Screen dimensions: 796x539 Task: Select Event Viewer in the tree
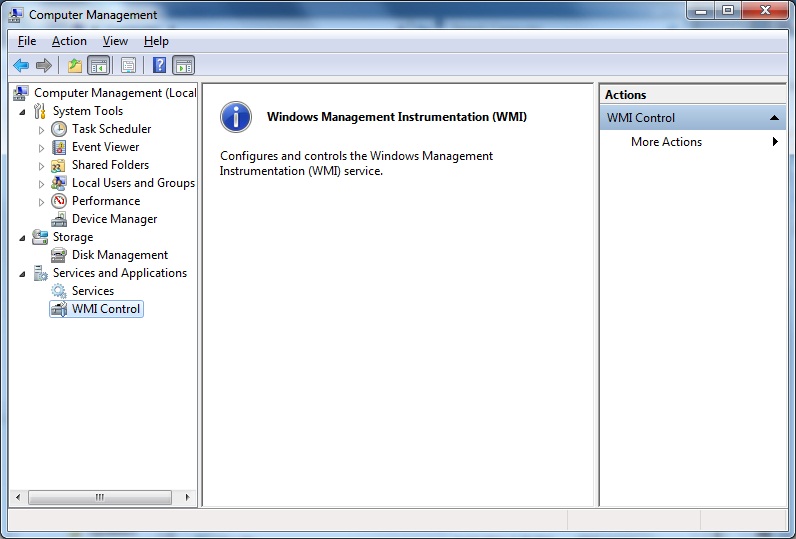[106, 147]
